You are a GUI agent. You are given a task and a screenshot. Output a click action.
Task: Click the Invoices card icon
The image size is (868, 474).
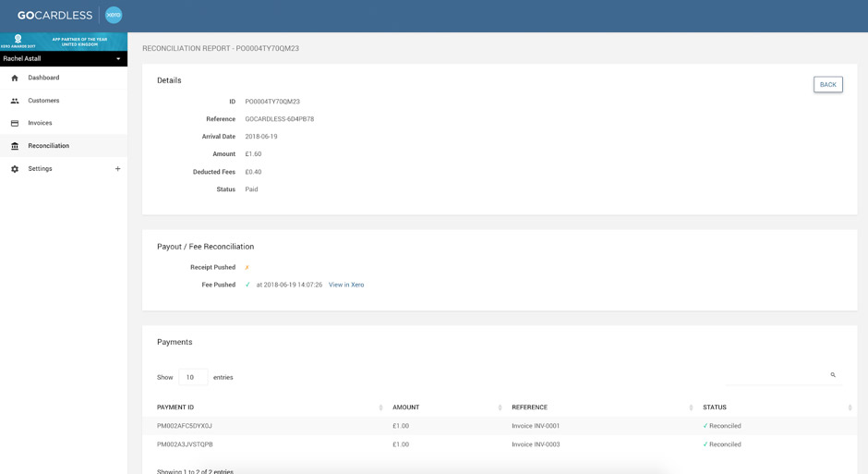tap(15, 123)
